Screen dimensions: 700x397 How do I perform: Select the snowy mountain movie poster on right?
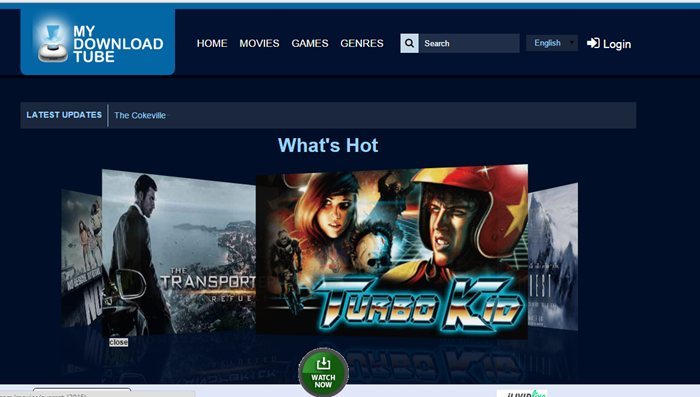click(553, 257)
